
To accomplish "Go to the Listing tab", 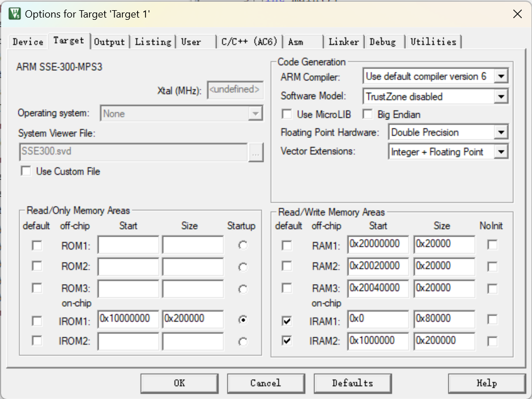I will [x=153, y=42].
